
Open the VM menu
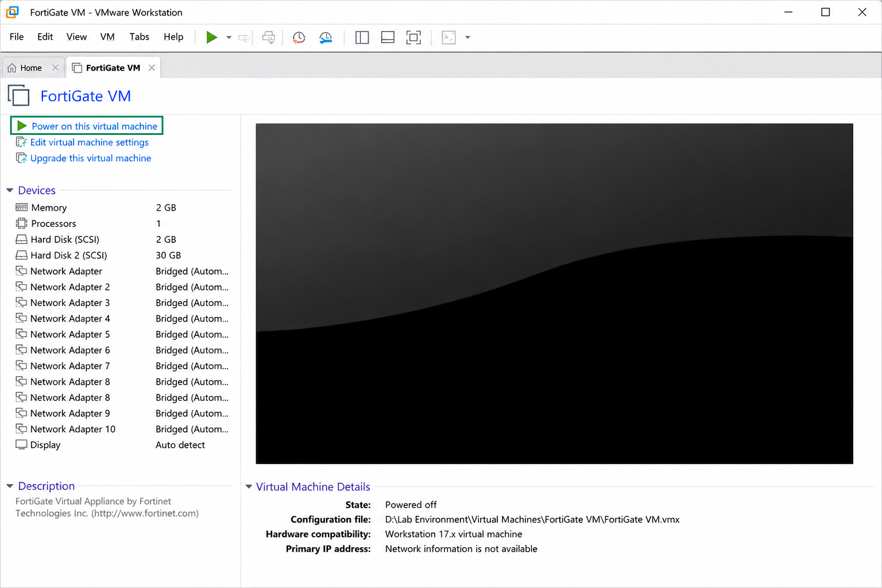coord(107,37)
